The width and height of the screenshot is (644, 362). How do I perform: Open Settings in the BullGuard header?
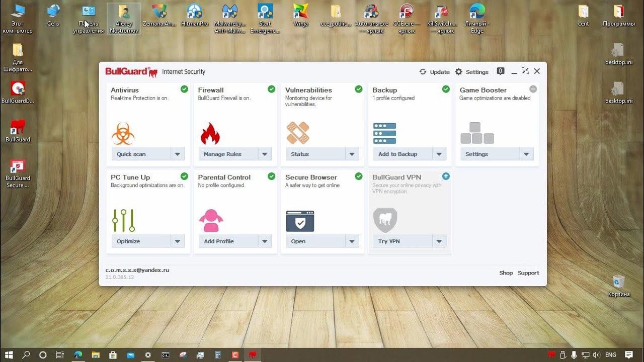pos(472,72)
